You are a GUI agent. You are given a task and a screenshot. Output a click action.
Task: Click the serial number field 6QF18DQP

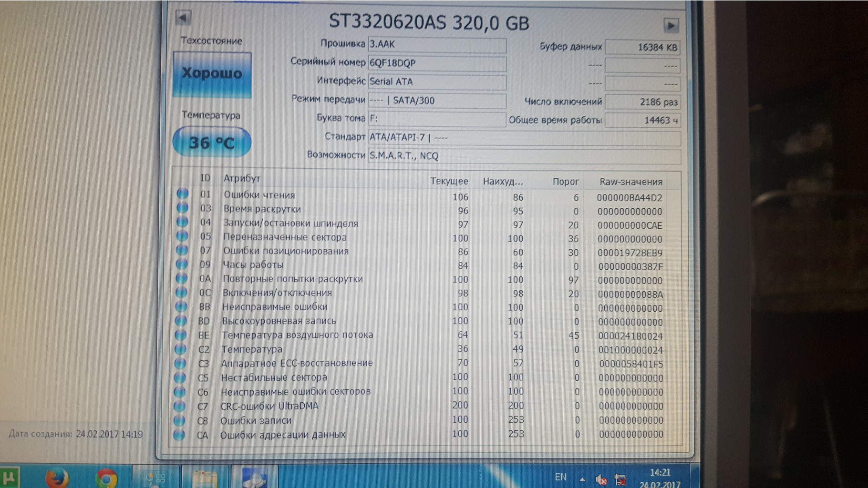coord(437,63)
